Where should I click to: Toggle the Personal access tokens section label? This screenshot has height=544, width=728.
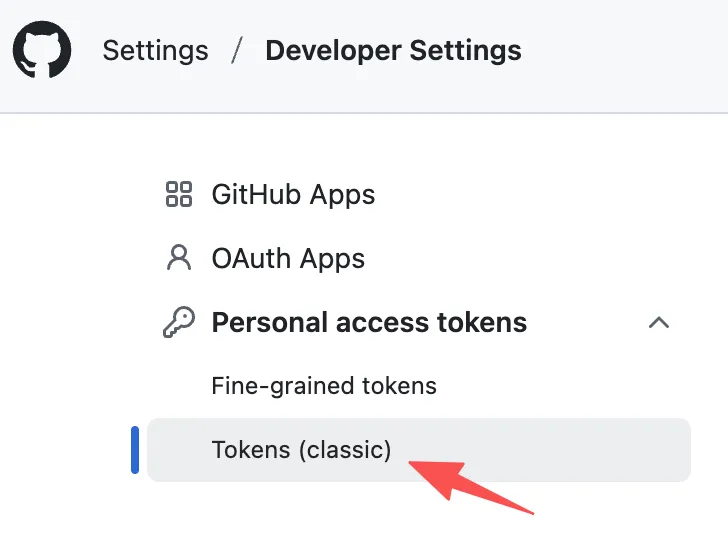tap(369, 322)
